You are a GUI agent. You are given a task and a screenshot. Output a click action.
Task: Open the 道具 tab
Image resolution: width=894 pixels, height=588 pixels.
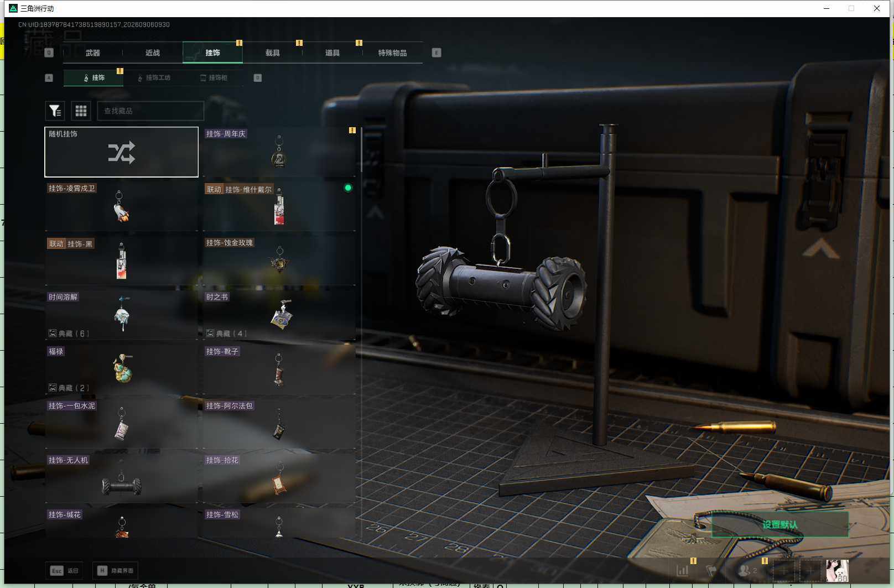pos(332,53)
